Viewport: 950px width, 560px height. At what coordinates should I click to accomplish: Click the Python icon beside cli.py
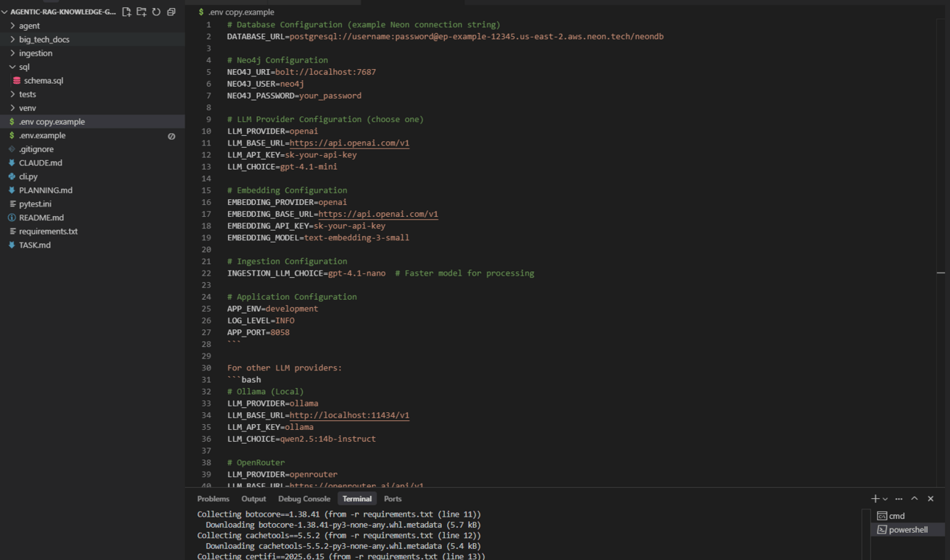pos(12,176)
